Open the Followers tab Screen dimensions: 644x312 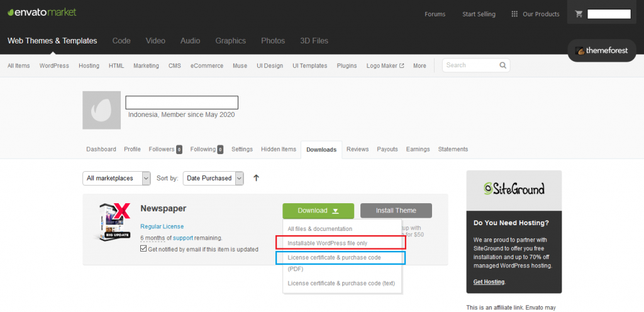[x=165, y=149]
